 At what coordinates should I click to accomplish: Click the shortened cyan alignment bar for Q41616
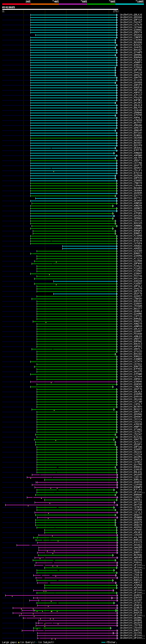(76, 35)
